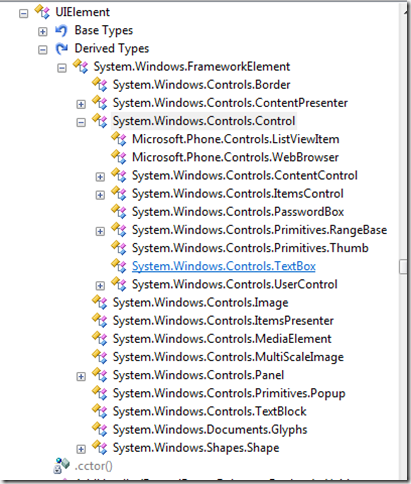Click the UserControl class icon
411x484 pixels.
click(x=119, y=284)
